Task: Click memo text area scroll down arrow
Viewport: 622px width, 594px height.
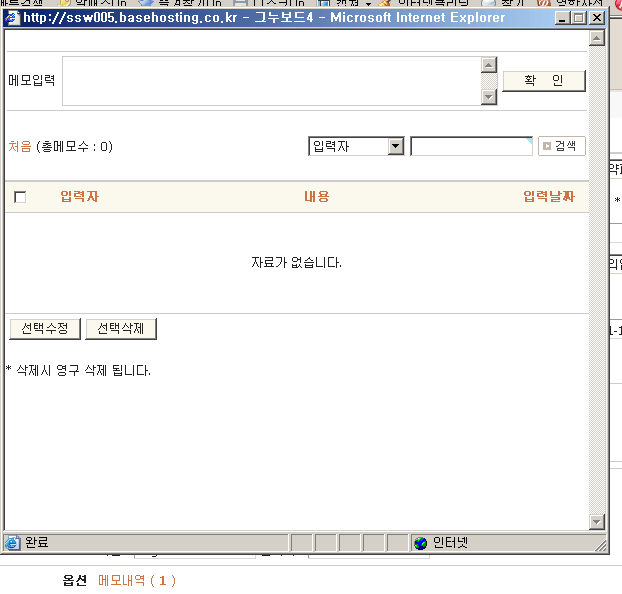Action: point(489,97)
